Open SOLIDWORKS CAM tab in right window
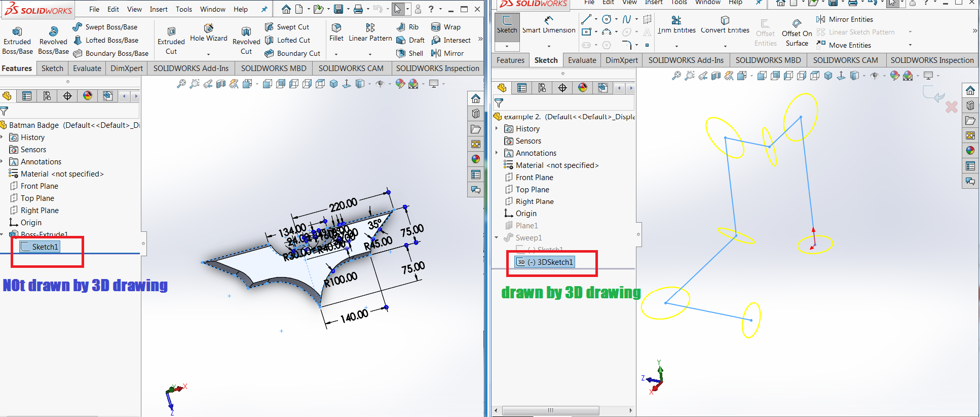 pyautogui.click(x=845, y=60)
